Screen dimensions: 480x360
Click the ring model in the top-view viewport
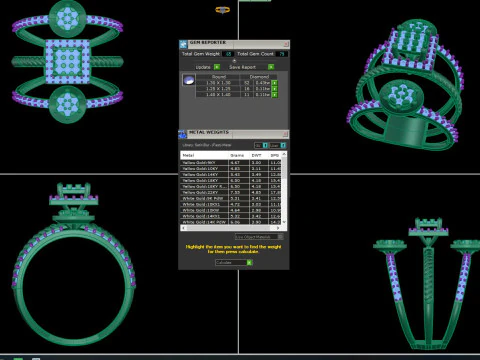coord(68,62)
